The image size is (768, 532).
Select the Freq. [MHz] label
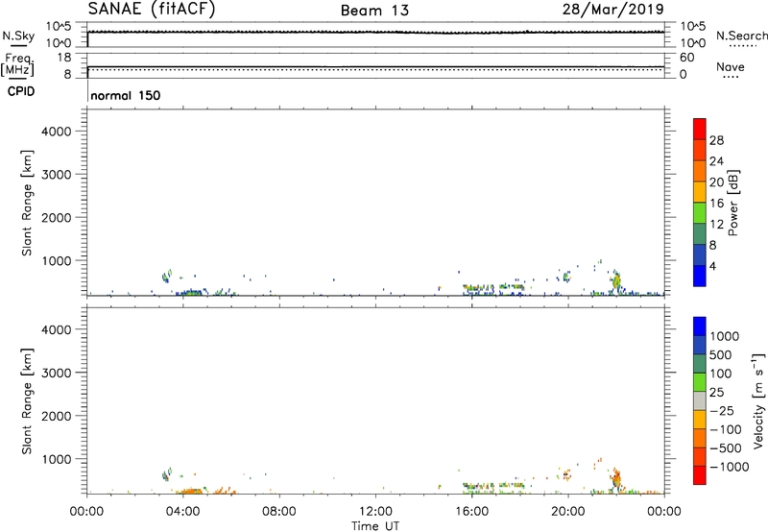pos(17,64)
